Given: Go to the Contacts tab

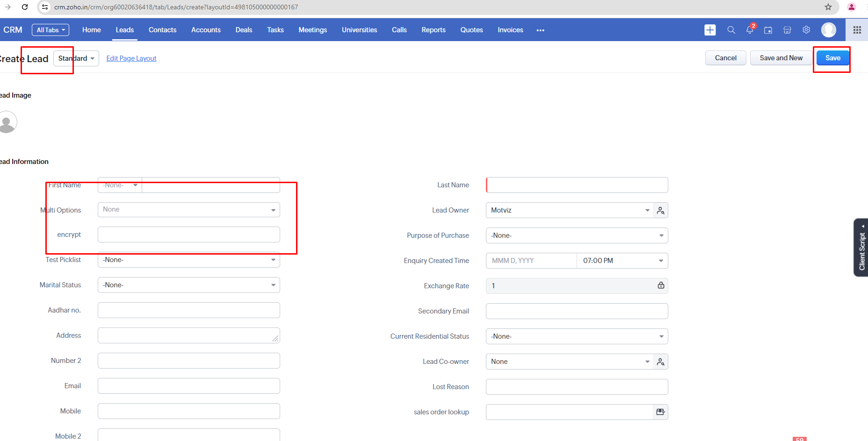Looking at the screenshot, I should click(x=163, y=30).
